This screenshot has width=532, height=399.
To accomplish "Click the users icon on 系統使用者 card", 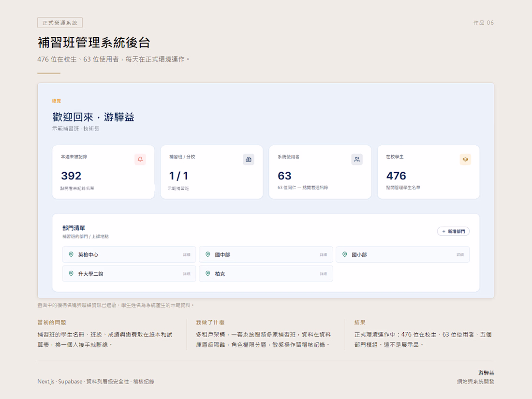I will click(x=357, y=160).
